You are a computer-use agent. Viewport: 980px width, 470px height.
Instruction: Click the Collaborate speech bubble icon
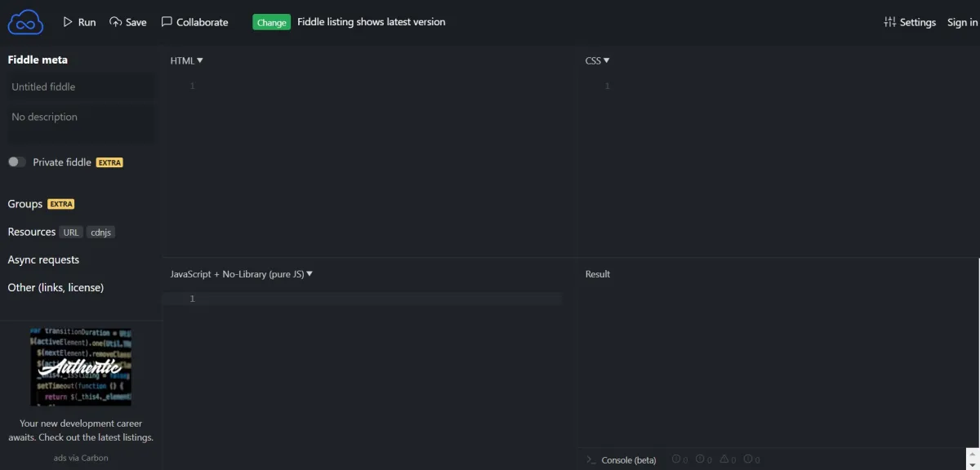pyautogui.click(x=167, y=22)
